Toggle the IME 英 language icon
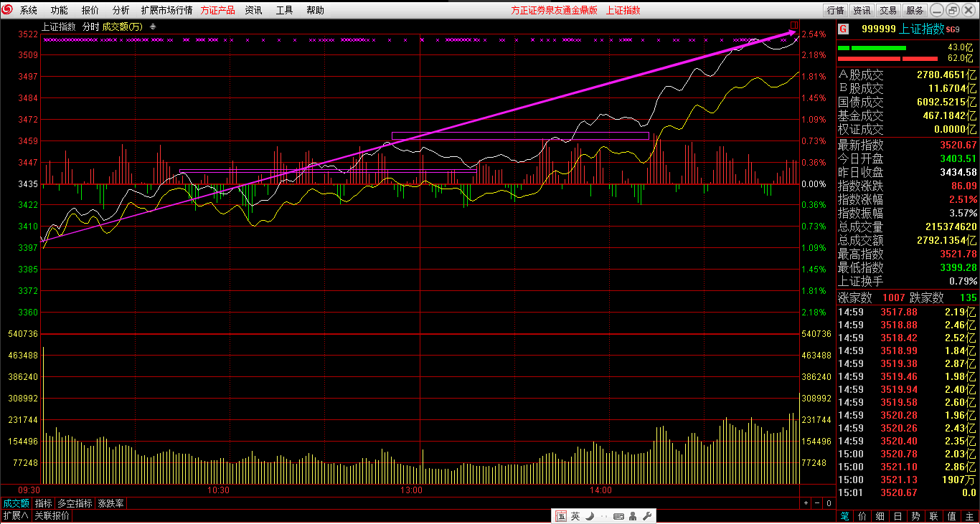The image size is (980, 524). click(575, 516)
